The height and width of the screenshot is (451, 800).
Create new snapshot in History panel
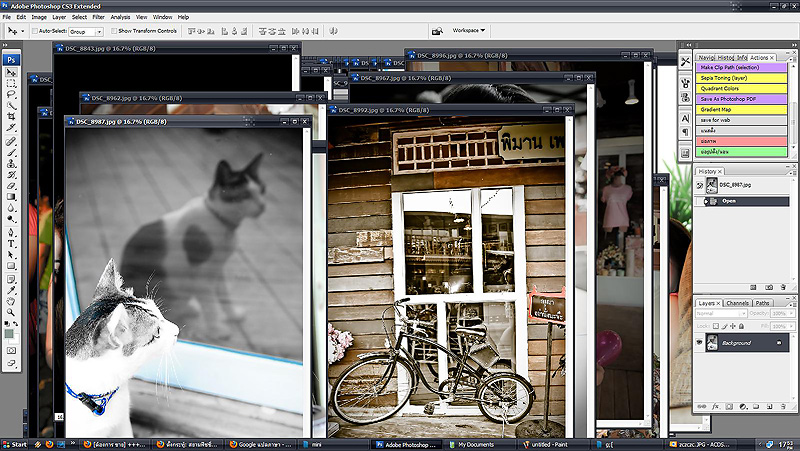click(x=769, y=288)
